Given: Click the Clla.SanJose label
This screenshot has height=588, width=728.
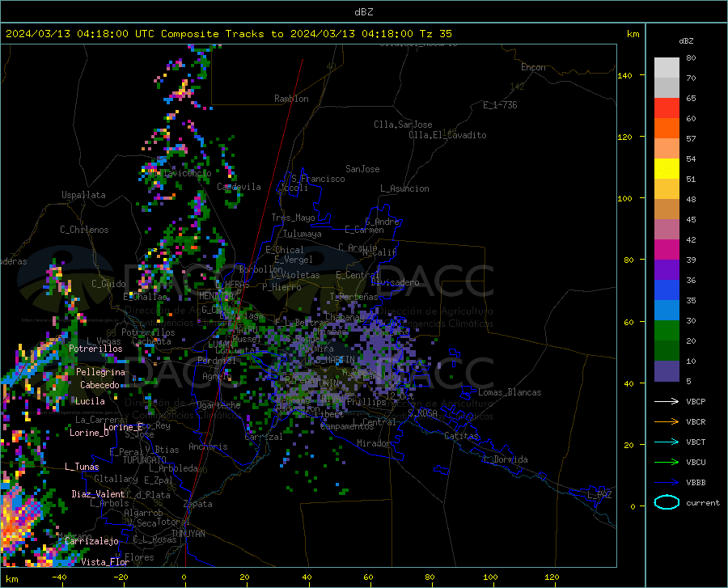Looking at the screenshot, I should pos(403,125).
